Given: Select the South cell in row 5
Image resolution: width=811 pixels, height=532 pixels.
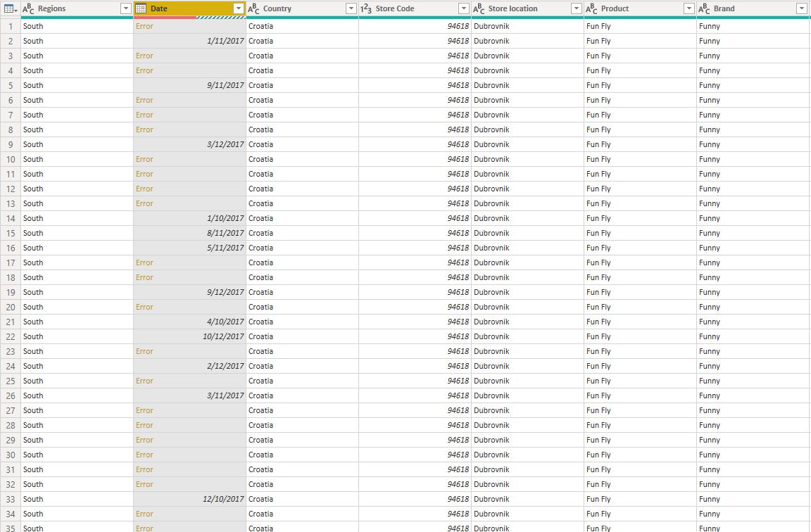Looking at the screenshot, I should pos(77,85).
